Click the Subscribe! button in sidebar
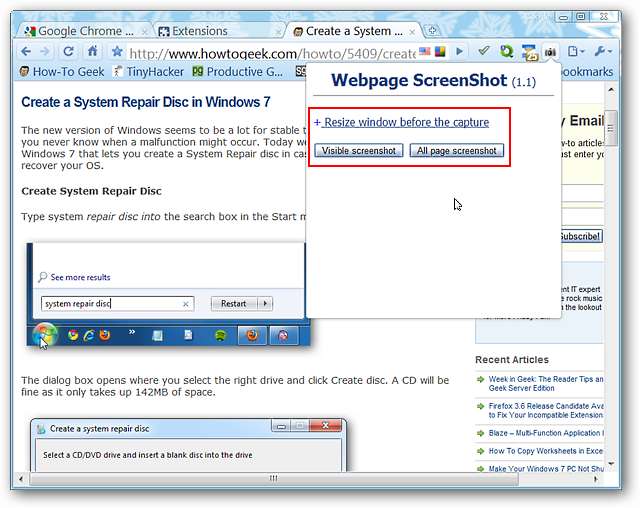 click(580, 236)
